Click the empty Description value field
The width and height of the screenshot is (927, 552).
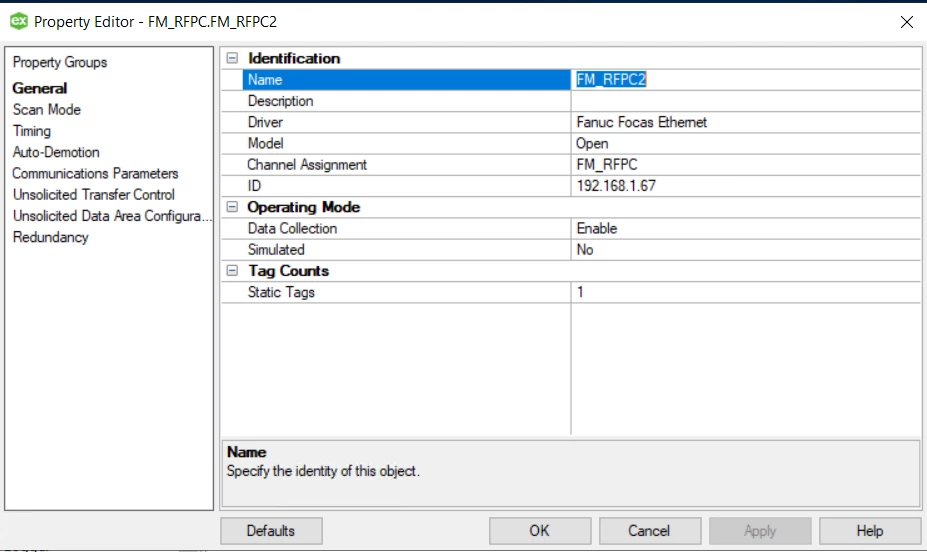(x=746, y=101)
